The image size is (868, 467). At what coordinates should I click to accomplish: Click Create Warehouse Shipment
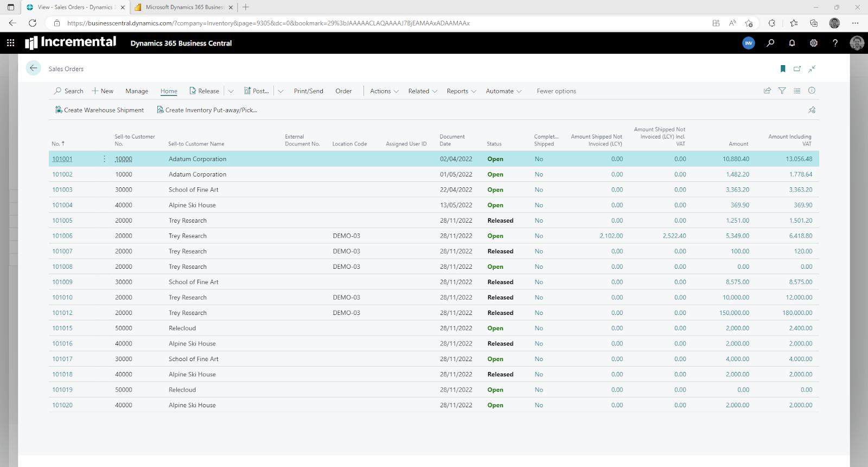click(99, 110)
